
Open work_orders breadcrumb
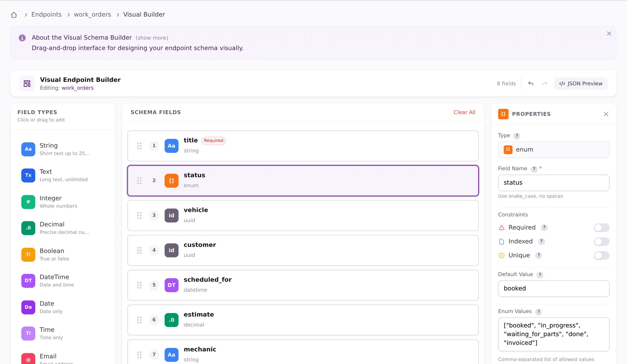tap(92, 14)
